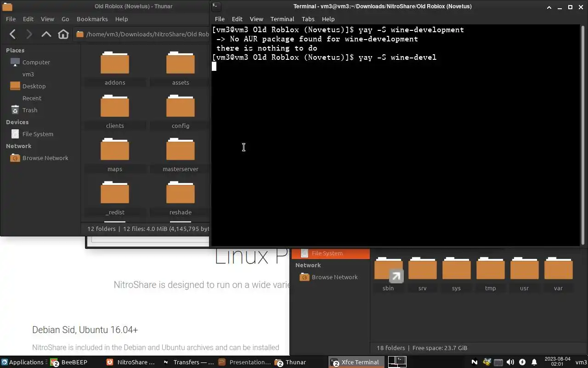The width and height of the screenshot is (588, 368).
Task: Open the Terminal menu in Terminal menubar
Action: [x=282, y=19]
